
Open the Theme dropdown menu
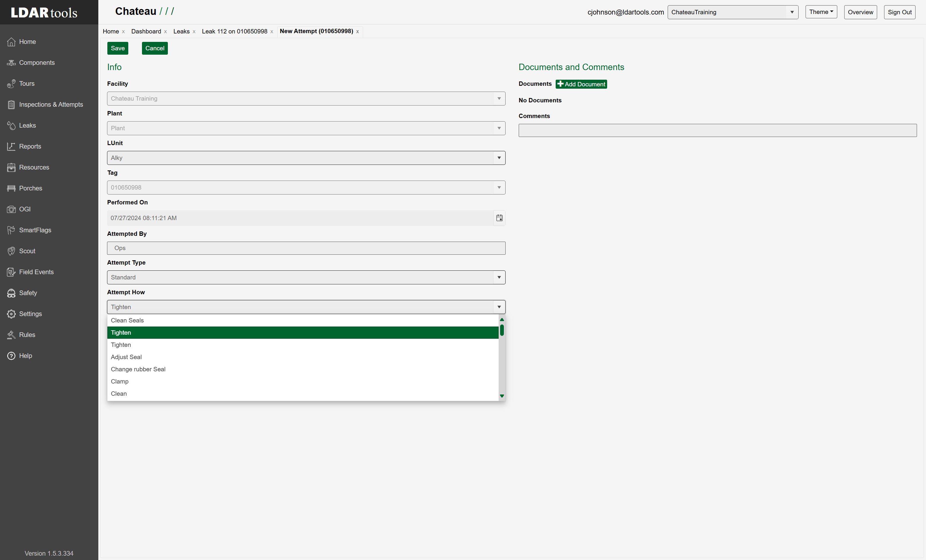(x=821, y=12)
